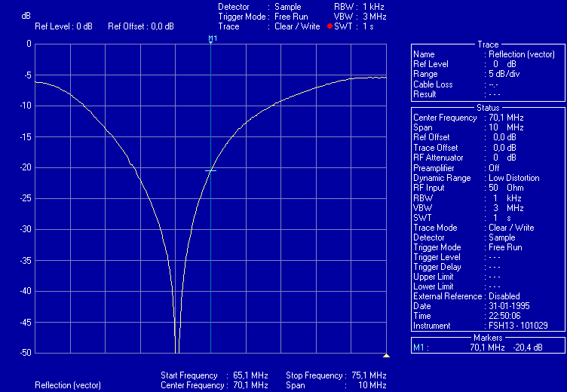Click the trace minimum dip at -50 dB
The image size is (567, 392).
point(176,350)
